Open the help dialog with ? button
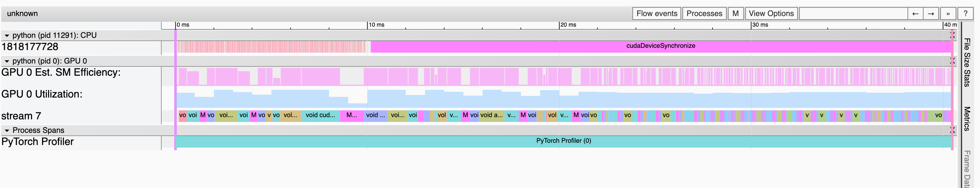The height and width of the screenshot is (188, 980). (x=965, y=14)
